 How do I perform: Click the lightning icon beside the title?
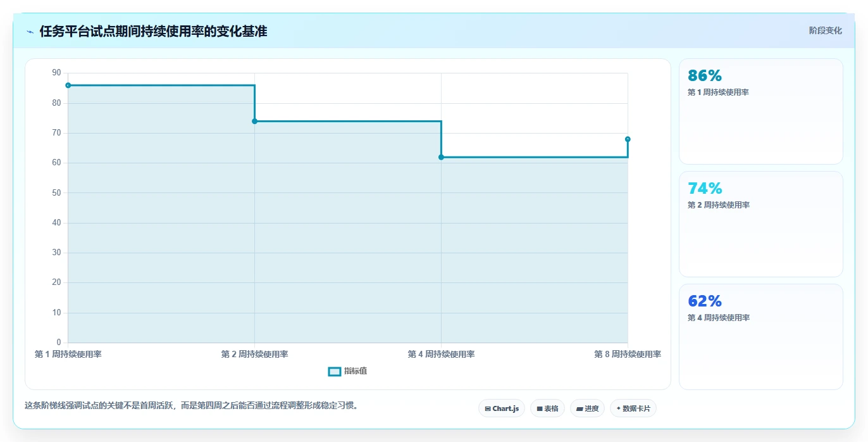(30, 32)
